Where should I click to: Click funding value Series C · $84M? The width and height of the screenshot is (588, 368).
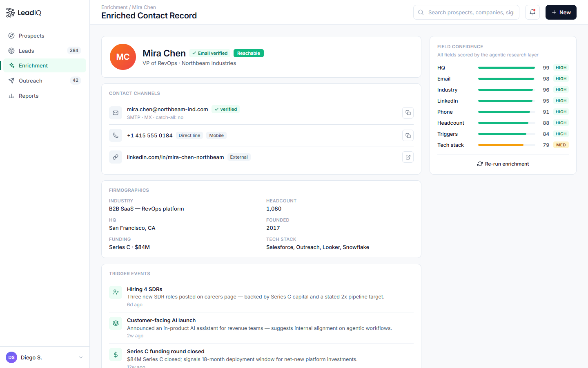(129, 247)
